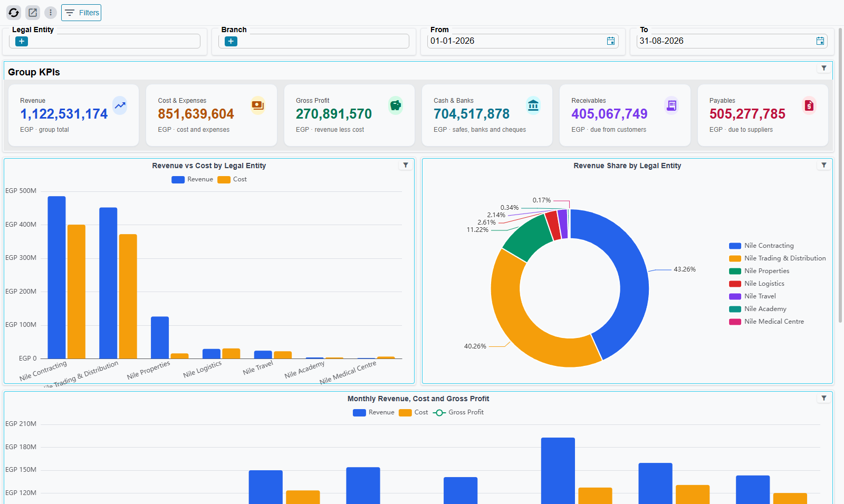This screenshot has height=504, width=844.
Task: Click the Payables bill icon
Action: coord(809,105)
